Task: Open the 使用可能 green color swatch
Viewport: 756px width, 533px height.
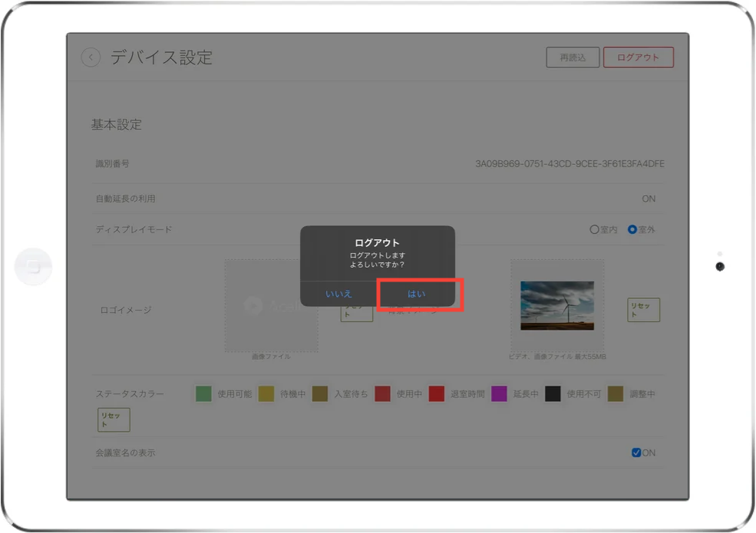Action: coord(203,393)
